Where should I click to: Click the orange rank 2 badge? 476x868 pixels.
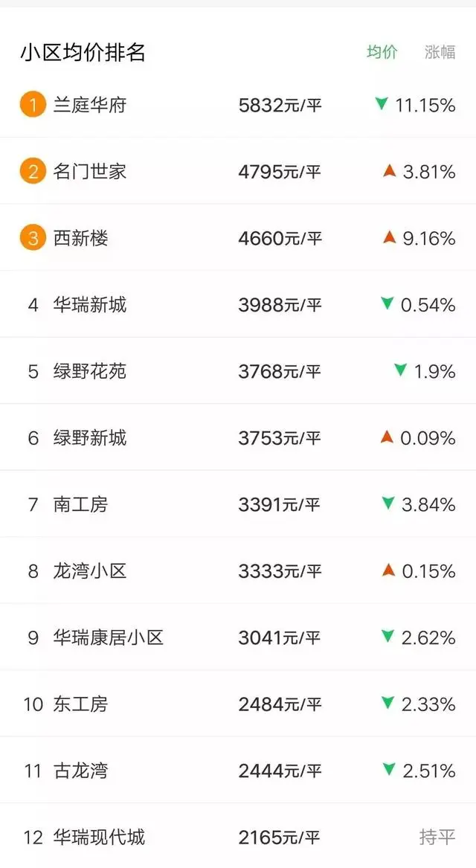click(x=33, y=172)
